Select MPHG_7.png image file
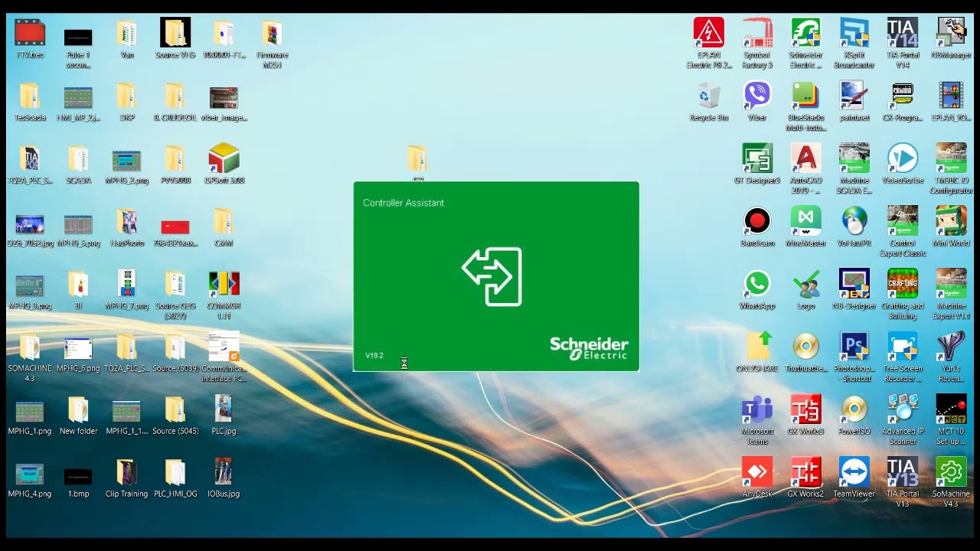980x551 pixels. [126, 284]
